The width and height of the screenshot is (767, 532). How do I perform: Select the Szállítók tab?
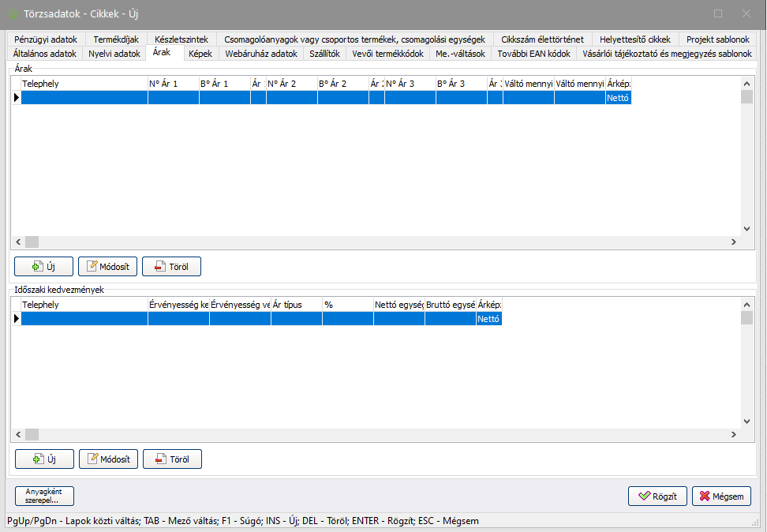[x=324, y=54]
